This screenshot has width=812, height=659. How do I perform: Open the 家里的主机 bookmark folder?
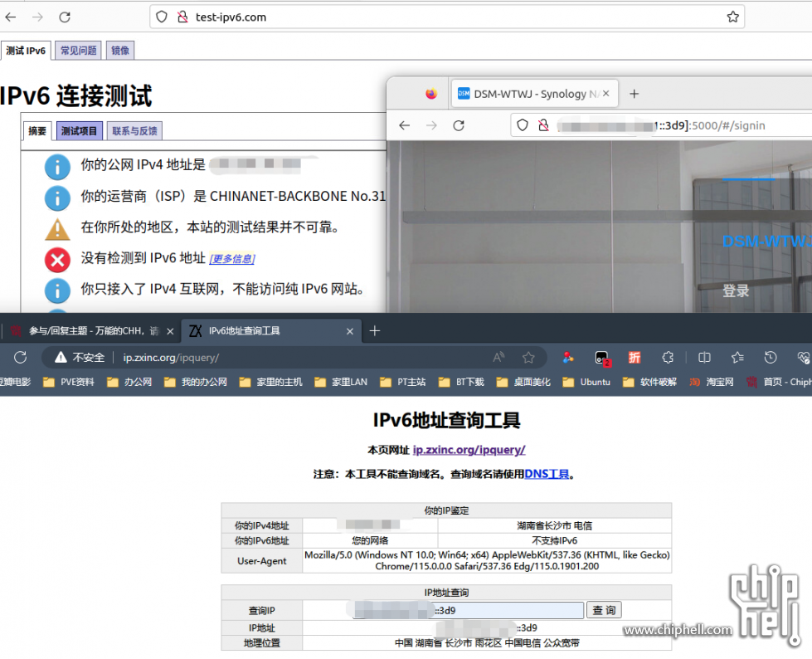point(271,383)
